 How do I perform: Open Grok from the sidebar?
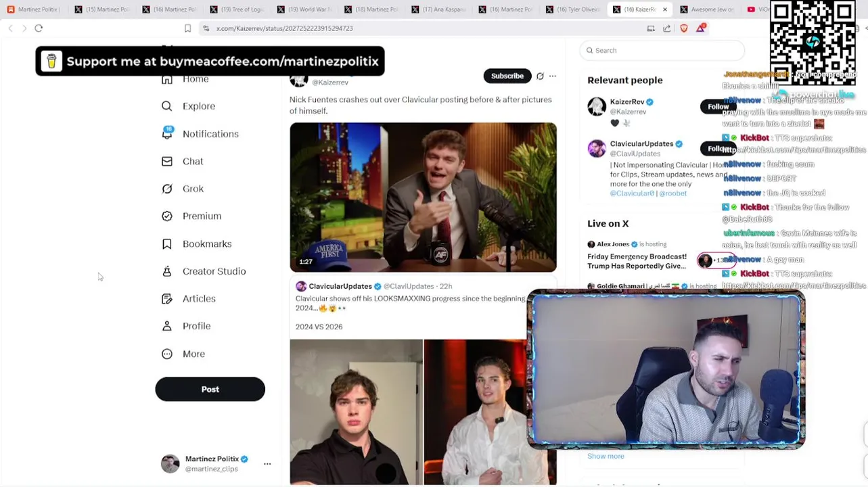167,189
